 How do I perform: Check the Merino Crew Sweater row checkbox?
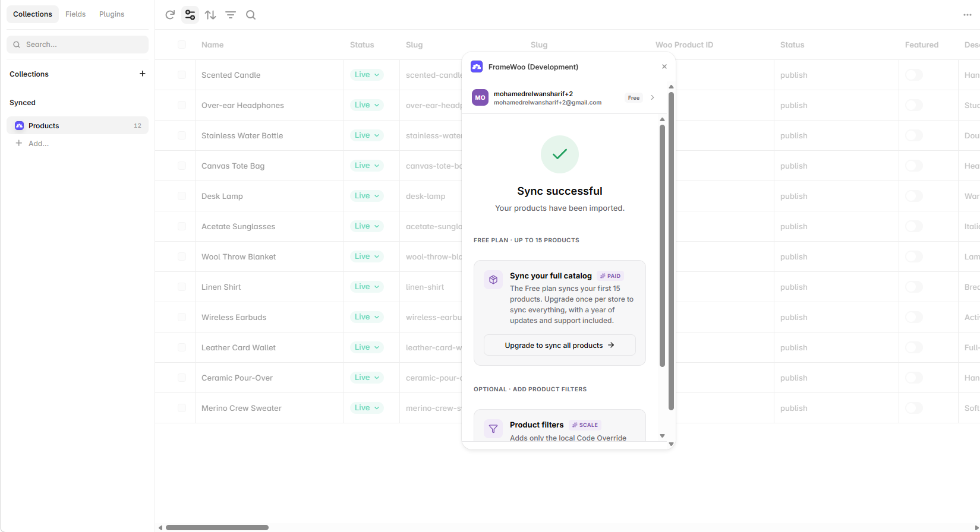pos(182,408)
